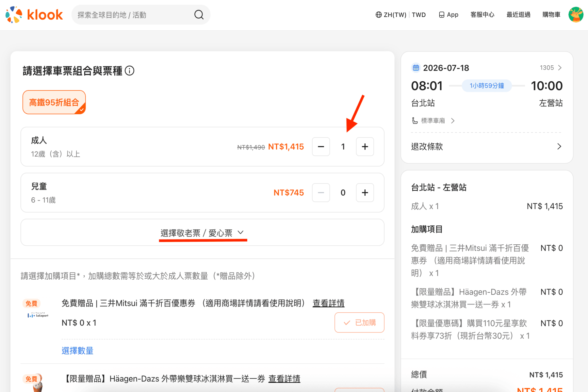
Task: Click the info icon beside ticket type heading
Action: [x=130, y=71]
